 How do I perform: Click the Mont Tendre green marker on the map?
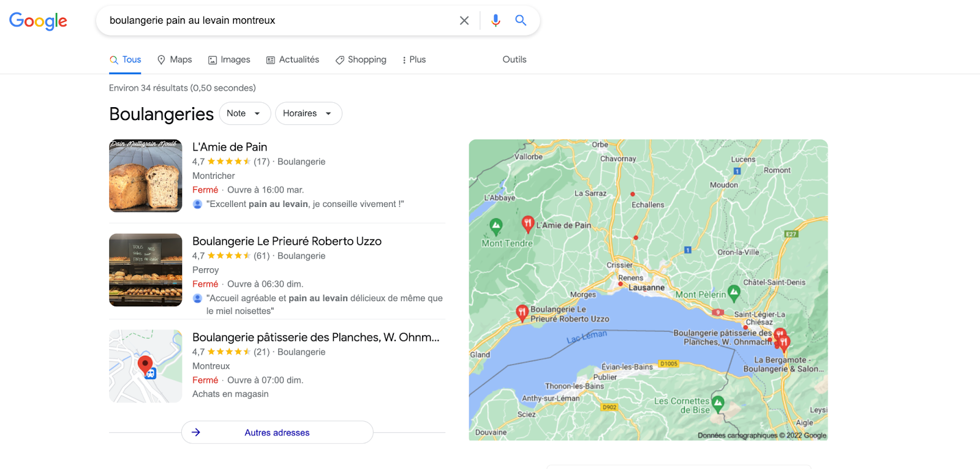click(496, 227)
